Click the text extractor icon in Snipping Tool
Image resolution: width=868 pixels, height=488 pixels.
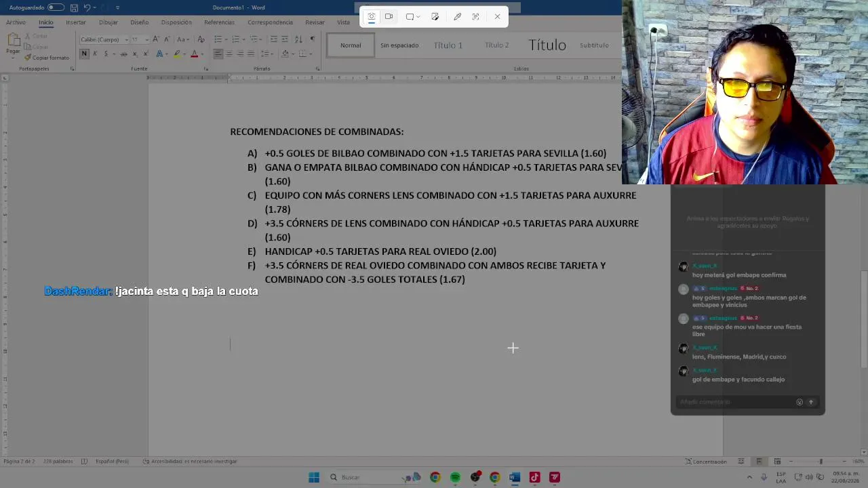475,17
